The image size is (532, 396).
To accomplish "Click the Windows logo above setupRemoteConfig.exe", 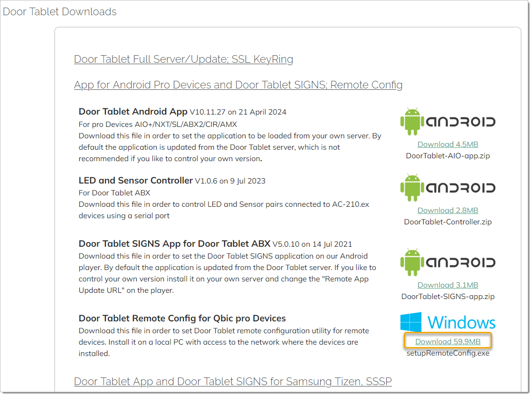I will pyautogui.click(x=447, y=322).
